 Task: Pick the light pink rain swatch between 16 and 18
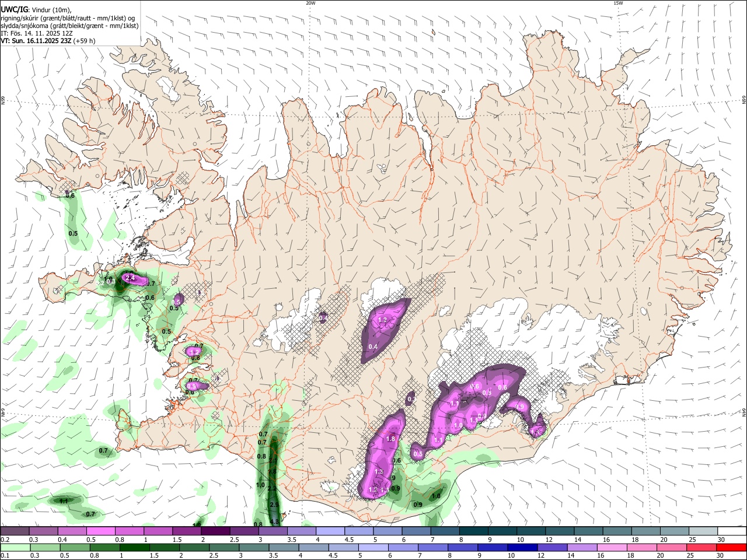tap(612, 547)
